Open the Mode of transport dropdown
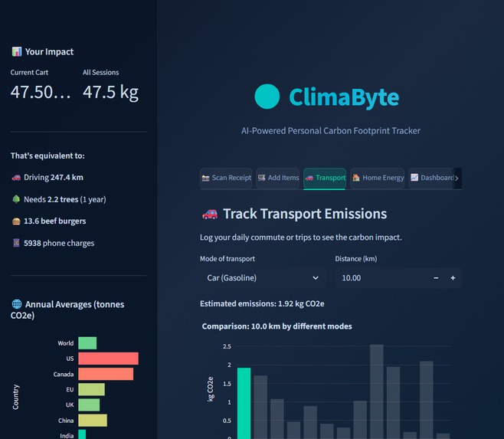504x439 pixels. tap(263, 278)
